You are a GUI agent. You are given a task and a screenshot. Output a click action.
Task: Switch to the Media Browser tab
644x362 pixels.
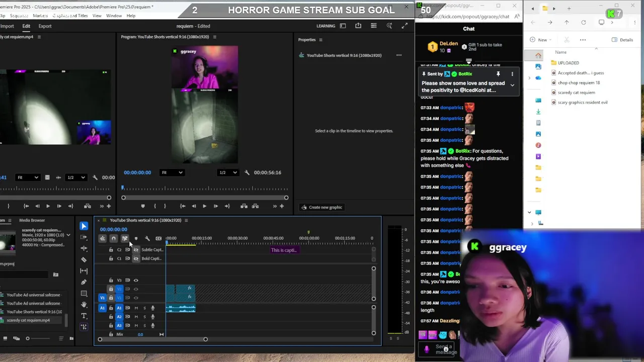tap(32, 220)
